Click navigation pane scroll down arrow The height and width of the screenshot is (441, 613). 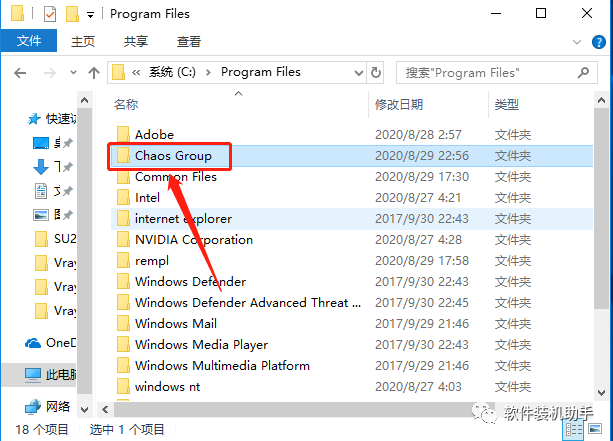84,410
